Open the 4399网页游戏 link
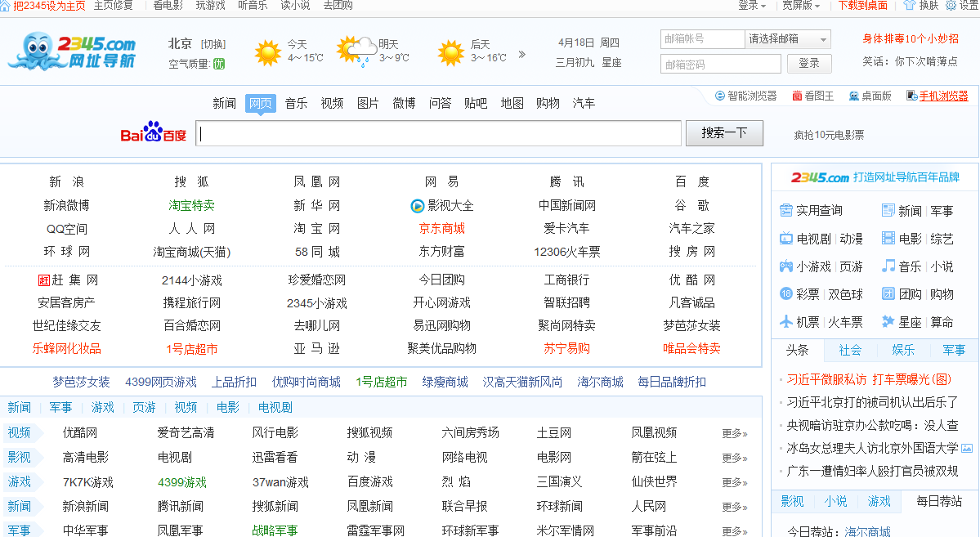The width and height of the screenshot is (980, 537). click(161, 382)
